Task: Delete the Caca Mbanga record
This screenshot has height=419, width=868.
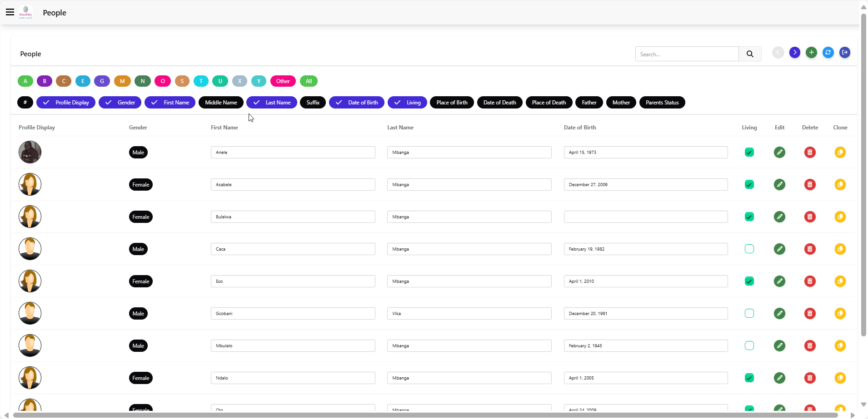Action: point(810,249)
